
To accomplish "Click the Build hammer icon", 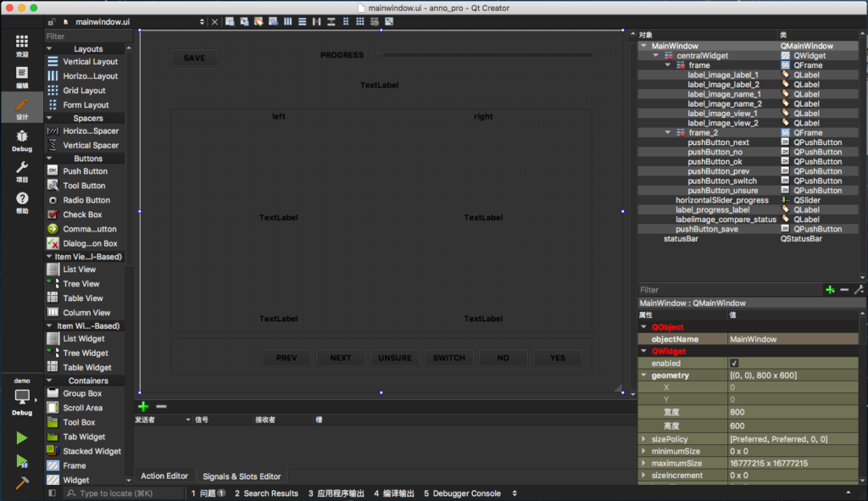I will [x=21, y=482].
